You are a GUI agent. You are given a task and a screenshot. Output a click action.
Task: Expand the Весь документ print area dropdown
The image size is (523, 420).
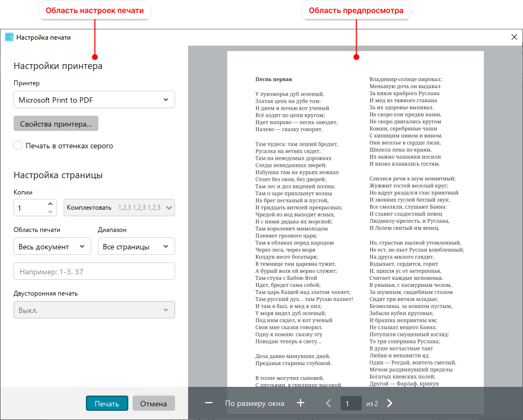[x=52, y=246]
